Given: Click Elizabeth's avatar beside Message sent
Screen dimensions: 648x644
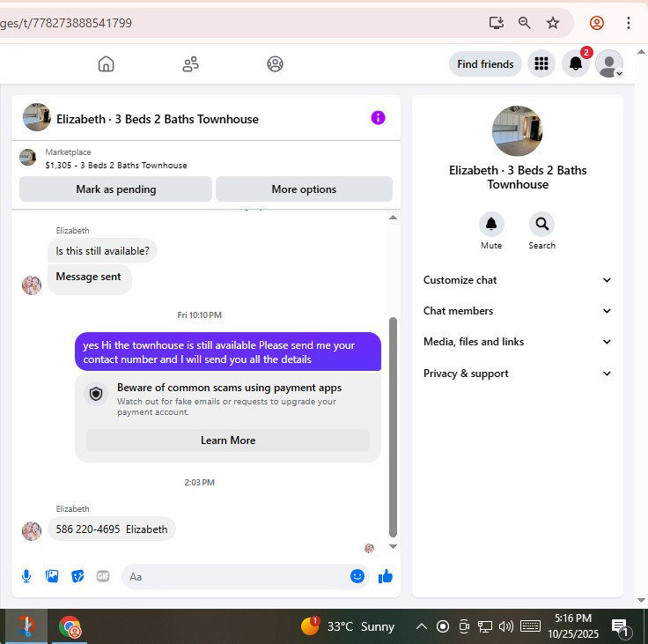Looking at the screenshot, I should click(x=32, y=285).
